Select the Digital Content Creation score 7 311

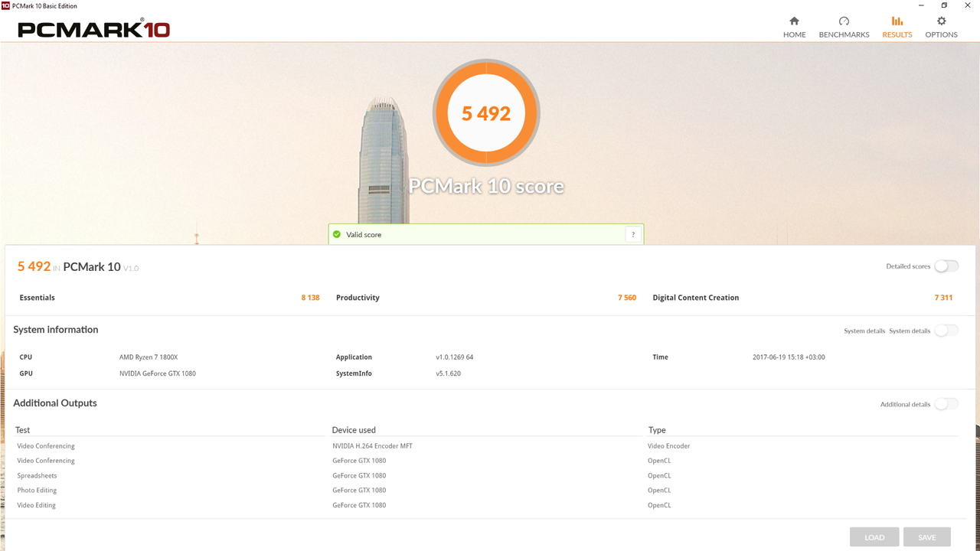(x=943, y=298)
